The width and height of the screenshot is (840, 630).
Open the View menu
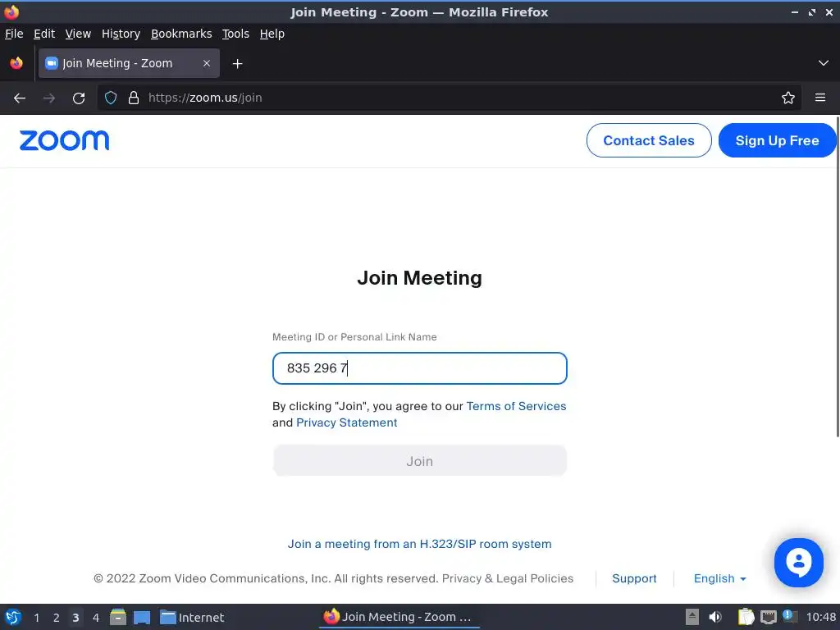click(78, 34)
